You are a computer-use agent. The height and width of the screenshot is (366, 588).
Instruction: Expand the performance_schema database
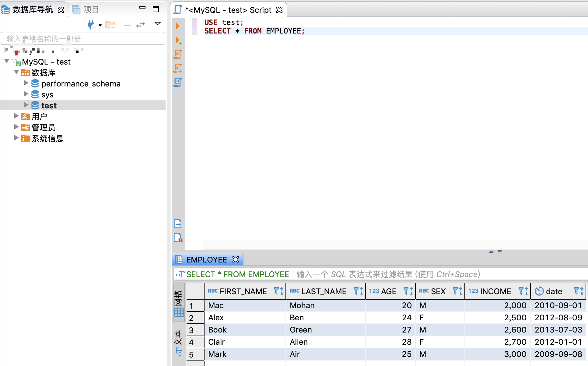(26, 83)
